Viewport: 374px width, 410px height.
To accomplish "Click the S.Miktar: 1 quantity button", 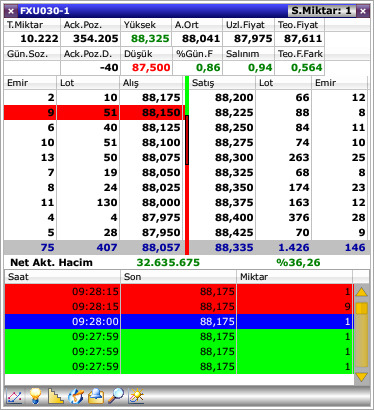I will [321, 11].
